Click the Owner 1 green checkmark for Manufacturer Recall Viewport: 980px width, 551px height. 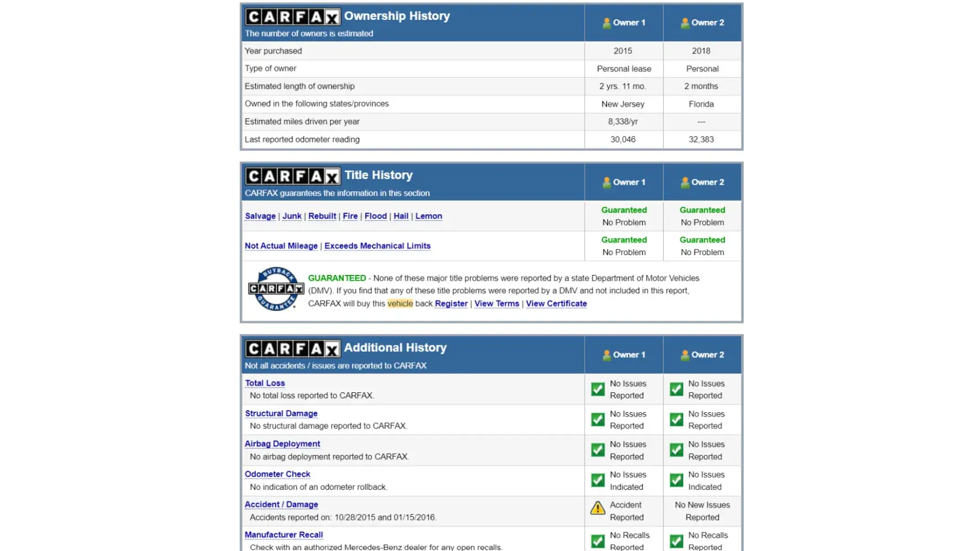coord(598,541)
